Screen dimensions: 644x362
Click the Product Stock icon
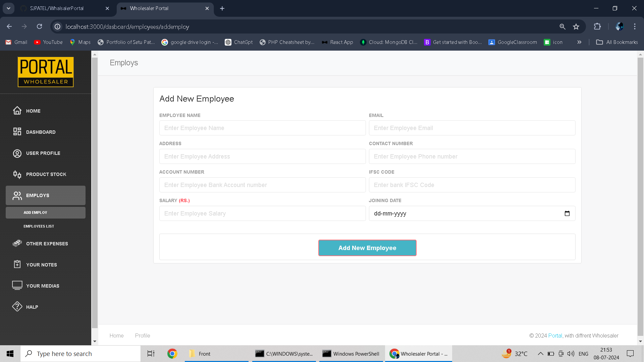point(17,174)
